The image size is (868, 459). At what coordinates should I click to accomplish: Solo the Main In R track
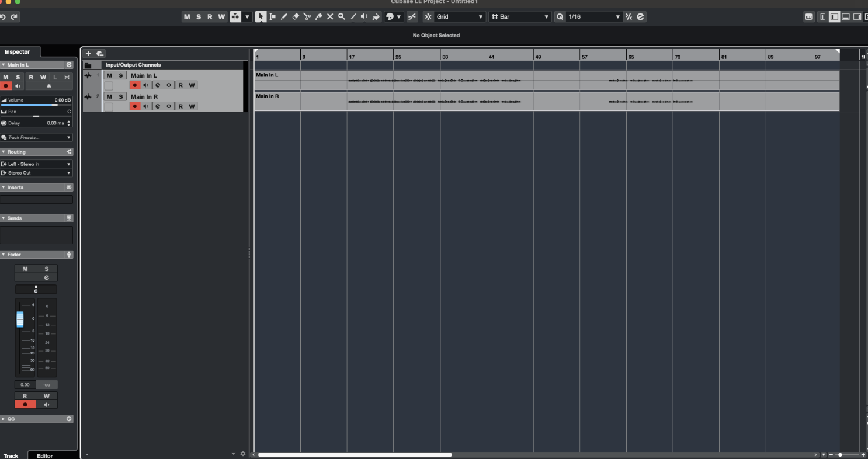(121, 96)
